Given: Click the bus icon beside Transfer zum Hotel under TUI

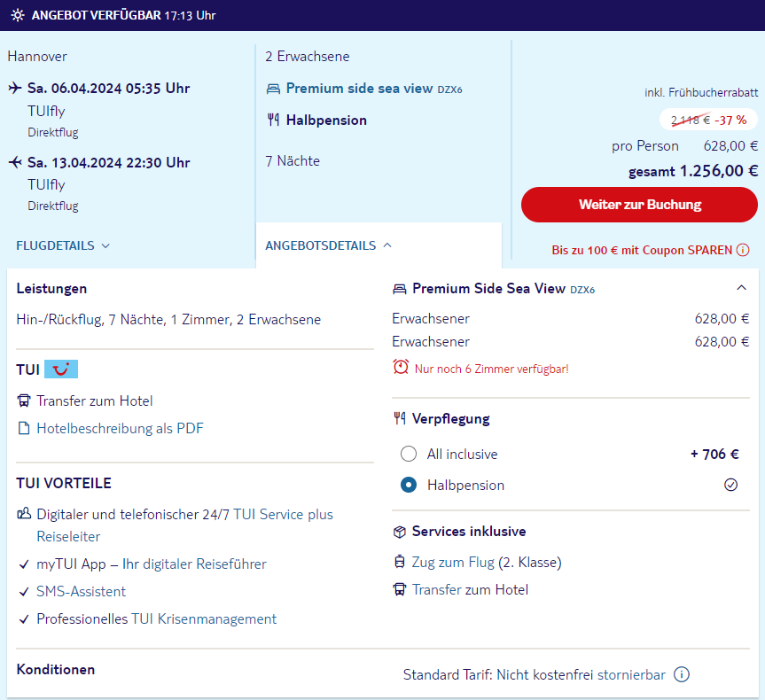Looking at the screenshot, I should tap(24, 401).
